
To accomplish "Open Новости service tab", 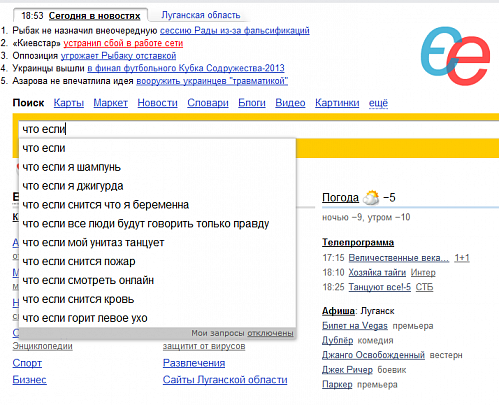I will pos(157,103).
